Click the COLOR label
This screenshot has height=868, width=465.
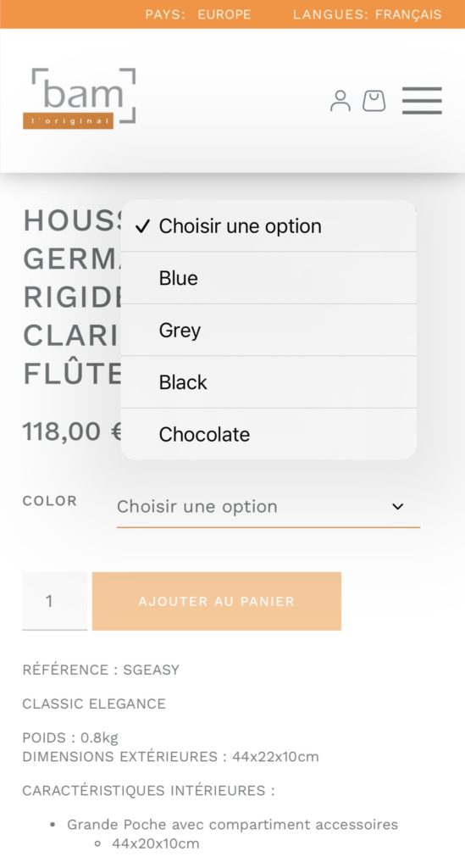tap(50, 500)
